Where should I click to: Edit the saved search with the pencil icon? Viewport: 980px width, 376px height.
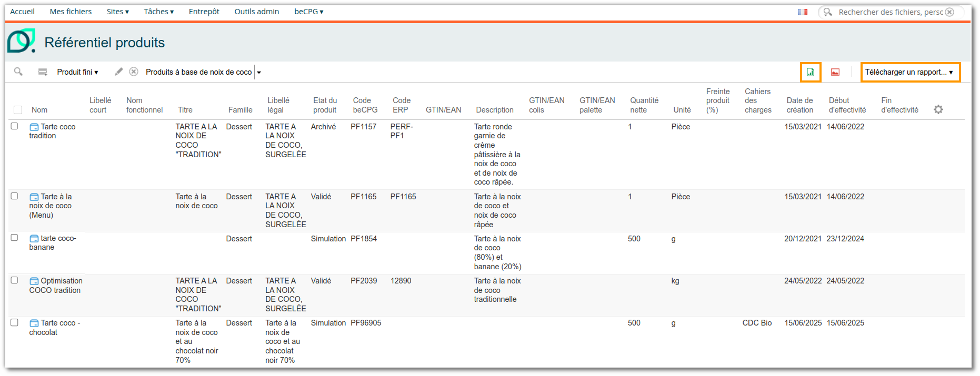click(x=119, y=72)
